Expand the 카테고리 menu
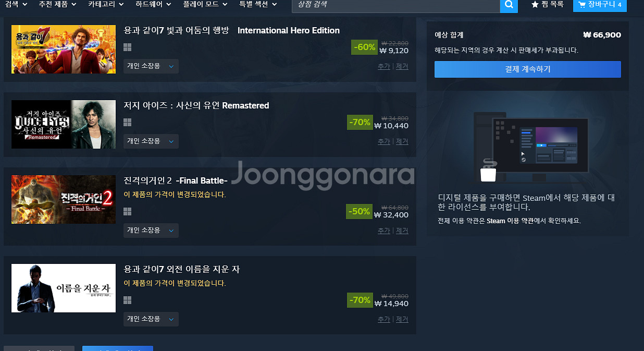Screen dimensions: 644x351 click(106, 4)
